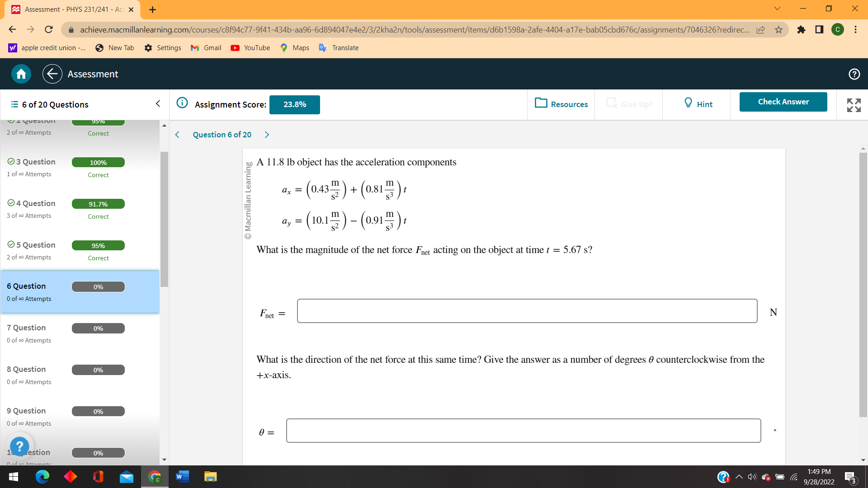Open Microsoft Word from the taskbar
This screenshot has width=868, height=488.
(182, 477)
